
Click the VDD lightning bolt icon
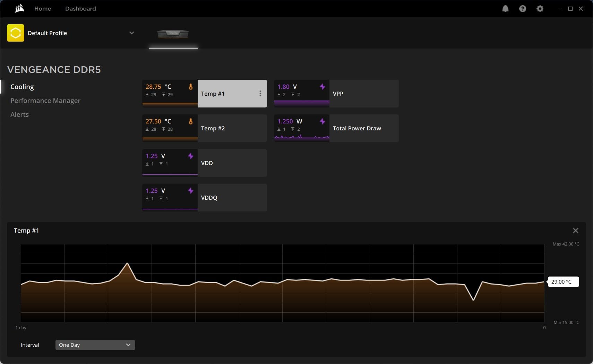[x=190, y=156]
